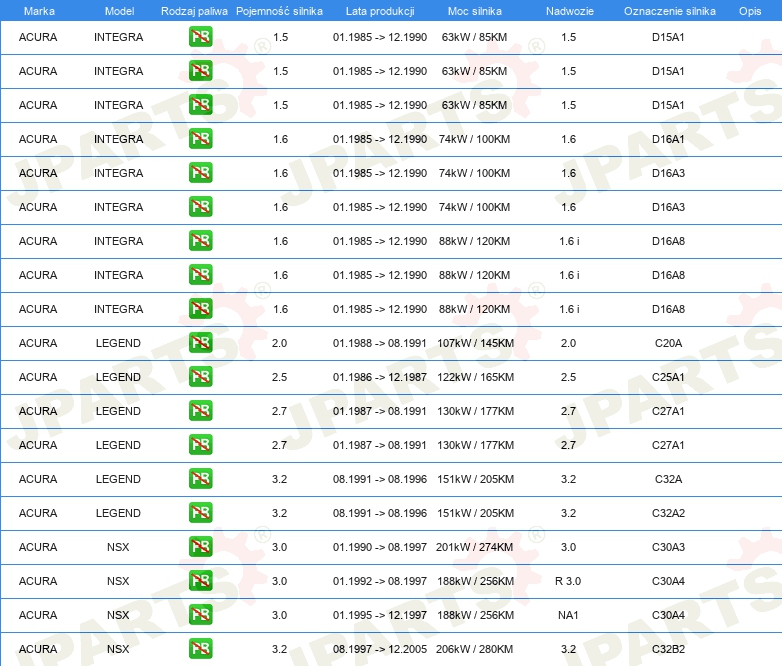Click the fuel icon in the NSX R 3.0 row
This screenshot has width=782, height=666.
pyautogui.click(x=200, y=581)
